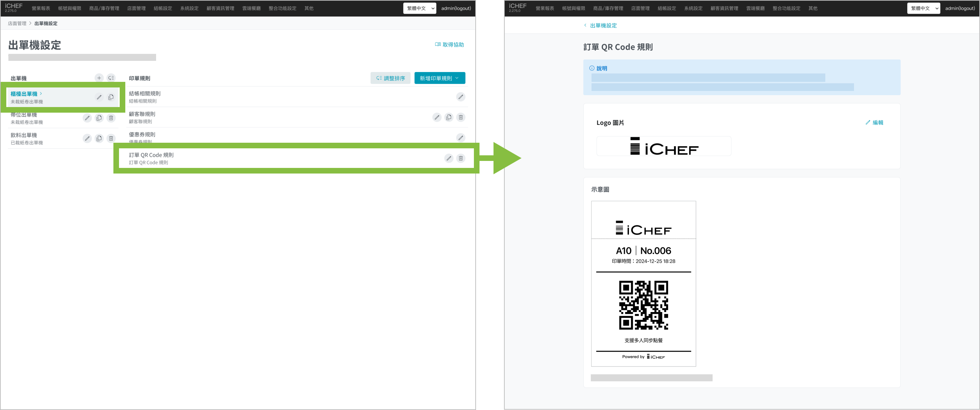Delete the 飲料出單機 printer
Viewport: 980px width, 410px height.
coord(111,139)
